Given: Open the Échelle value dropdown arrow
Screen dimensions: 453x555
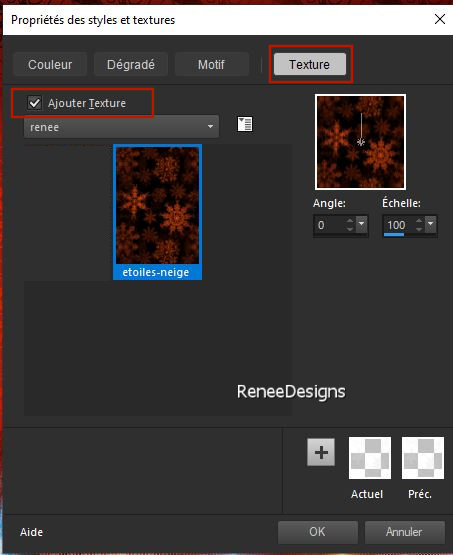Looking at the screenshot, I should pyautogui.click(x=430, y=224).
